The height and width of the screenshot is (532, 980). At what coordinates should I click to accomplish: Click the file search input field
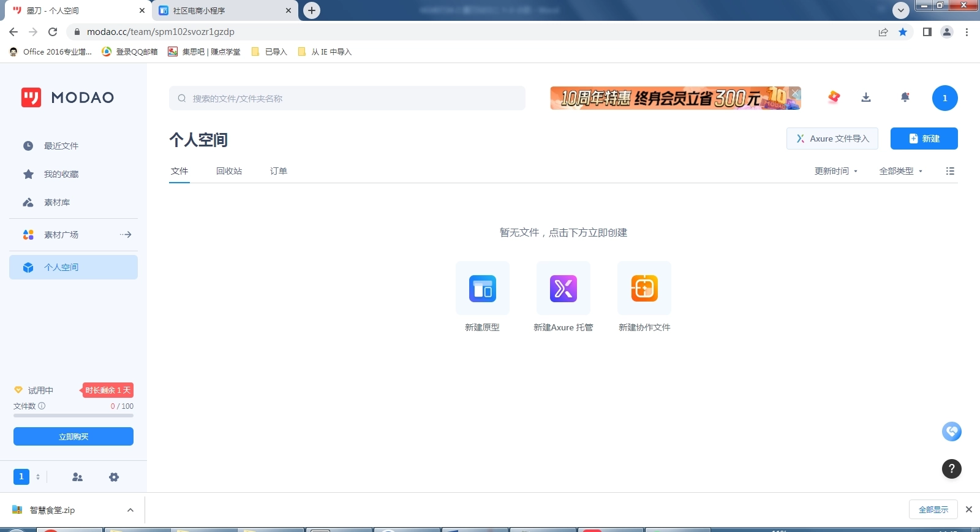[x=347, y=98]
